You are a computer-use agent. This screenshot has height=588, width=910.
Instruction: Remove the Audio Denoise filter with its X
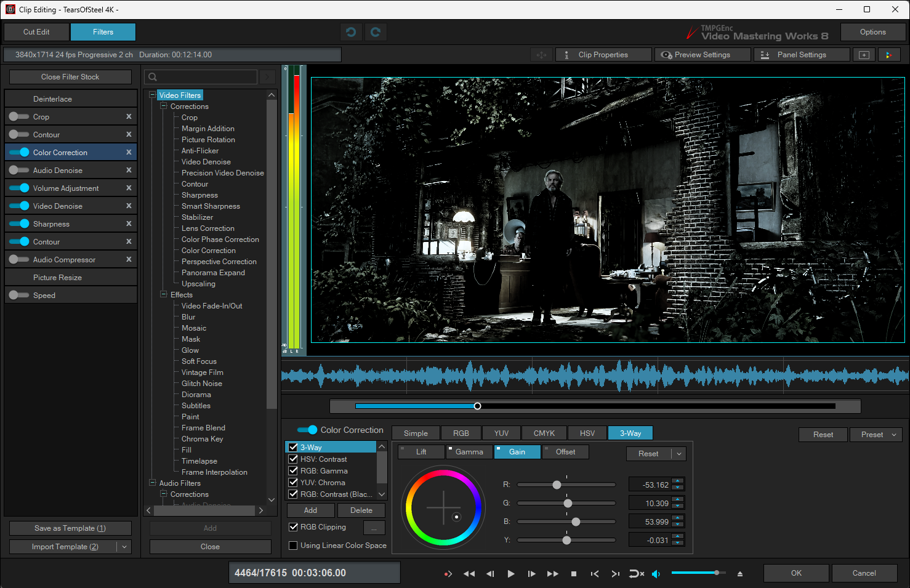click(x=129, y=170)
